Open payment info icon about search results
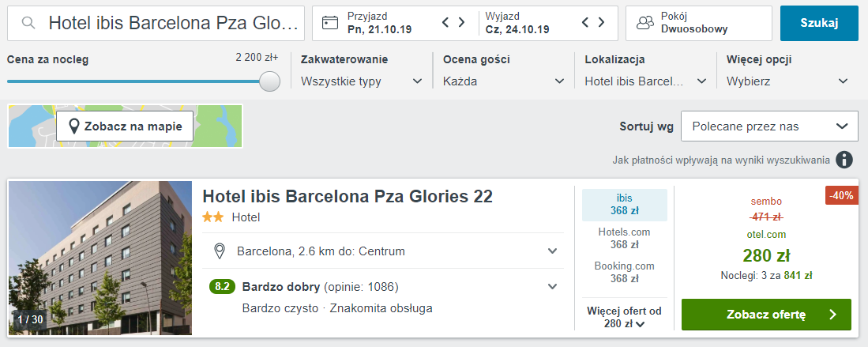The height and width of the screenshot is (347, 868). (x=844, y=160)
